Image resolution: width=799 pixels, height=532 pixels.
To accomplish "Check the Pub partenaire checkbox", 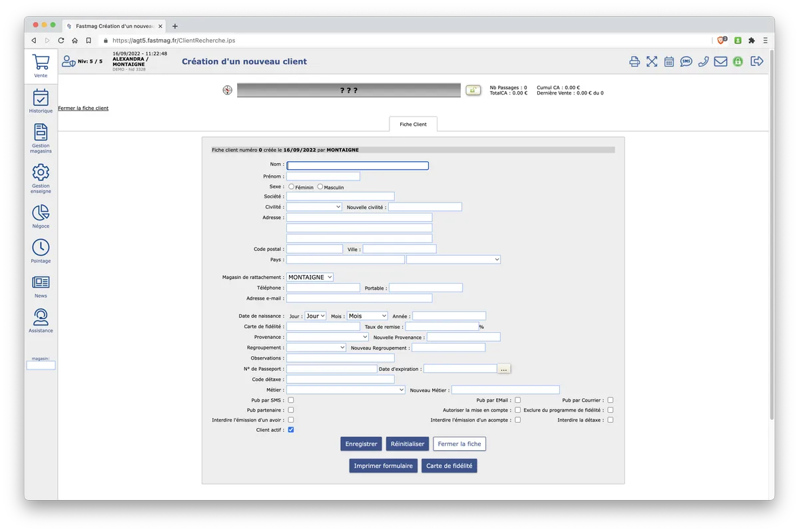I will point(291,410).
